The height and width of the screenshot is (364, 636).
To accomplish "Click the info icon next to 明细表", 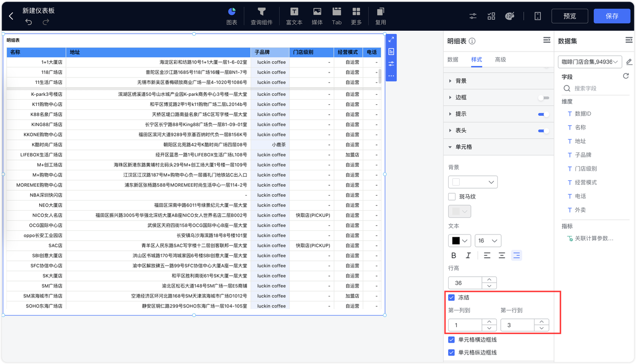I will [472, 41].
